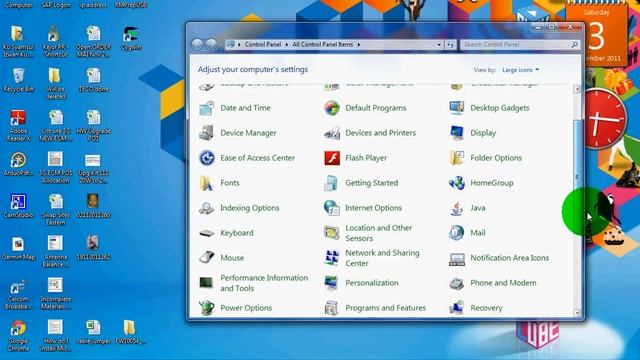Select Garmin Map desktop icon

tap(18, 248)
